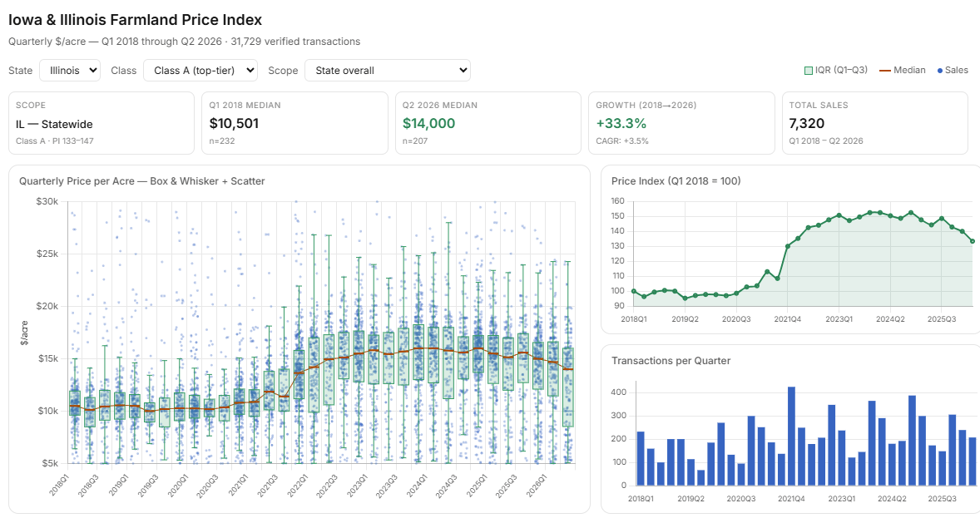Image resolution: width=980 pixels, height=518 pixels.
Task: Click the Total Sales 7,320 card
Action: 874,123
